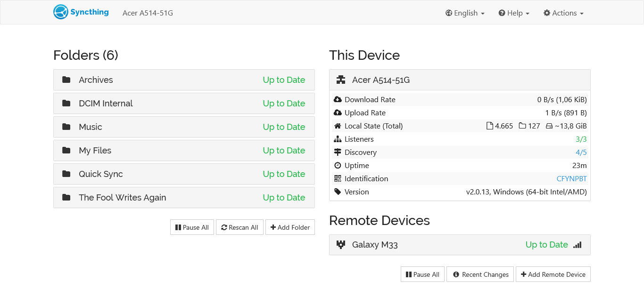The height and width of the screenshot is (289, 644).
Task: Click the Add Folder button
Action: (x=290, y=227)
